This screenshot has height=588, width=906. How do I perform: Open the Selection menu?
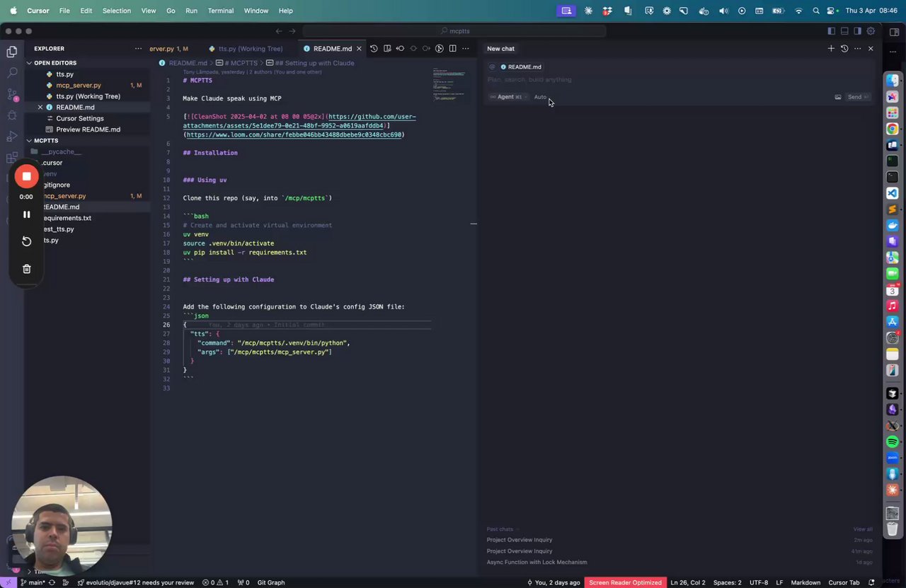point(117,11)
